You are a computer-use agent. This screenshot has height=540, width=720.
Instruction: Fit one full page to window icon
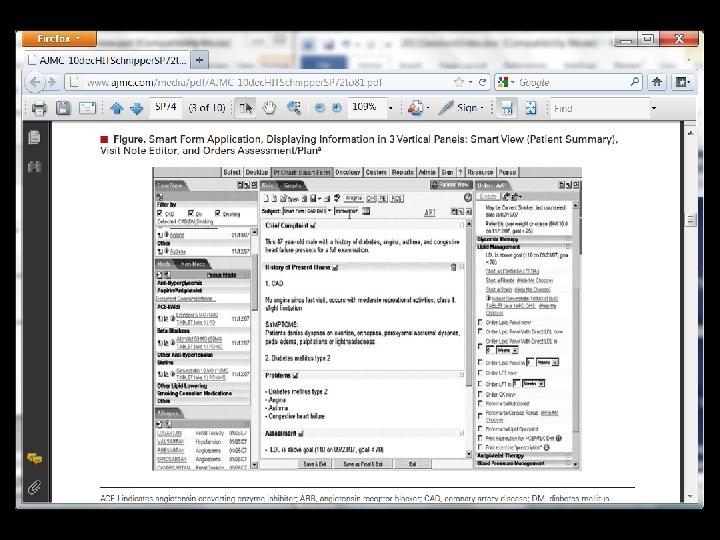[x=531, y=108]
